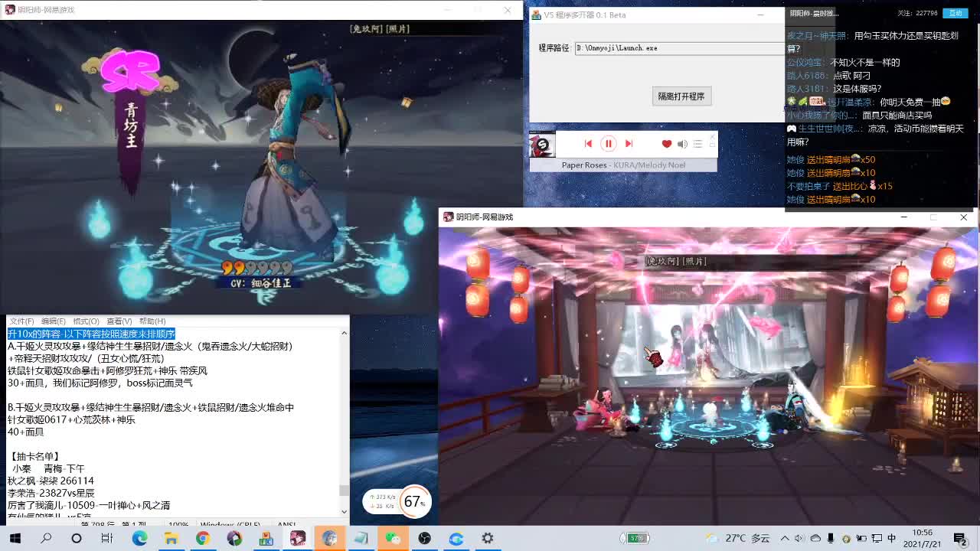The width and height of the screenshot is (980, 551).
Task: Open the system tray volume icon
Action: pos(800,538)
